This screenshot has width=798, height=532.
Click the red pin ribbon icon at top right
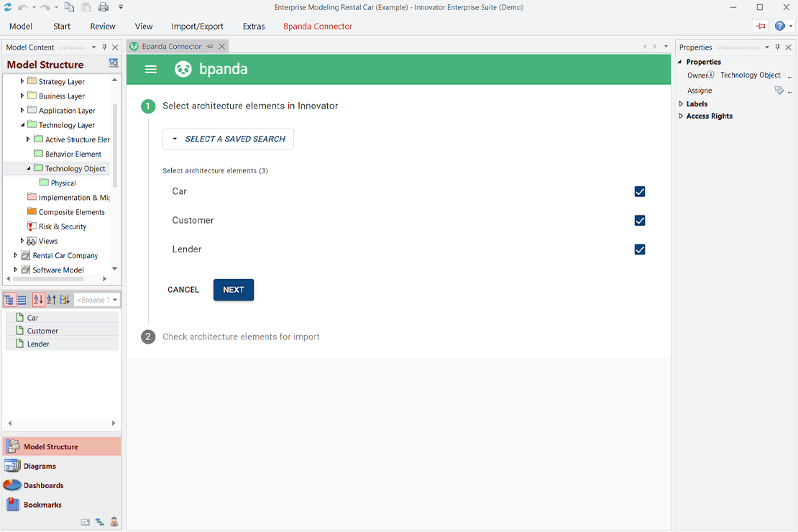point(761,26)
